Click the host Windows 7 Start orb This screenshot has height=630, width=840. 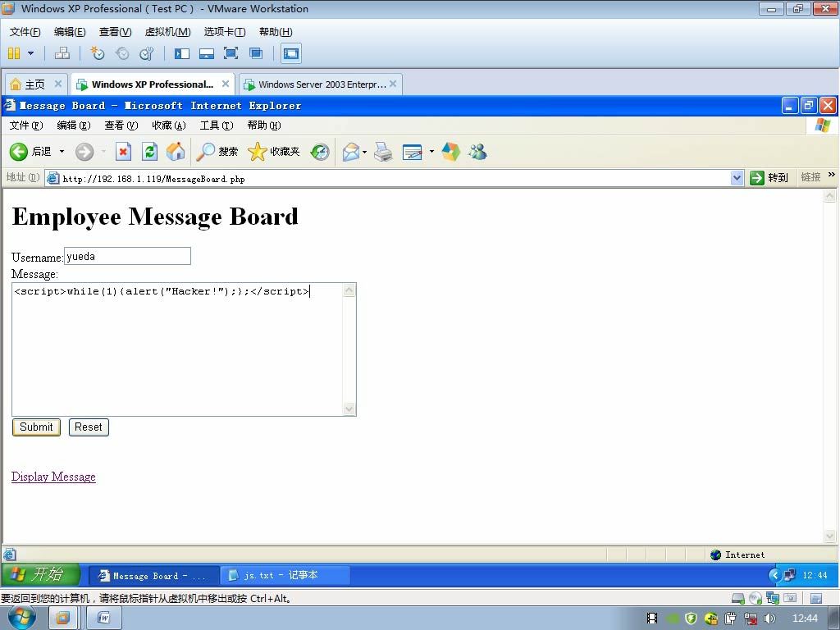(22, 618)
